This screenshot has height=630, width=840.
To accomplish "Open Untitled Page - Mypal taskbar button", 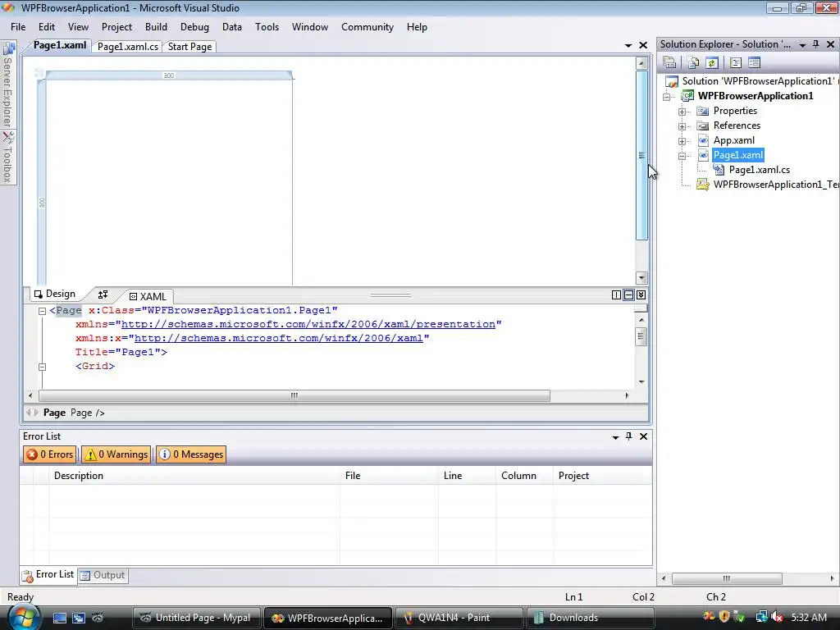I will (x=195, y=618).
